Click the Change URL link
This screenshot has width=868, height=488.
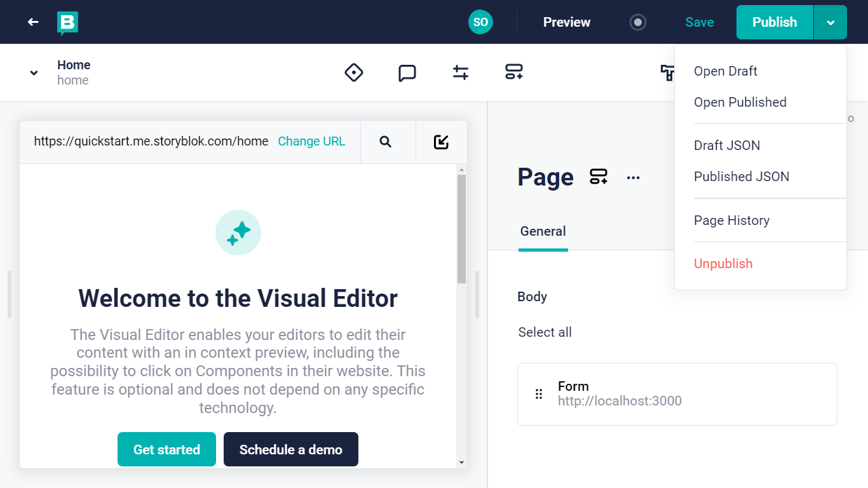311,141
